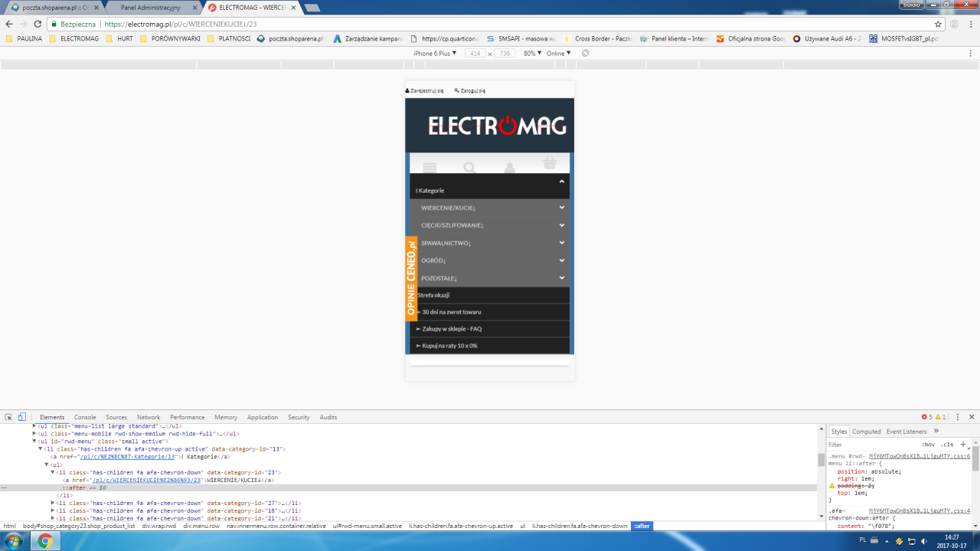
Task: Click the rotate screen icon in device toolbar
Action: coord(586,54)
